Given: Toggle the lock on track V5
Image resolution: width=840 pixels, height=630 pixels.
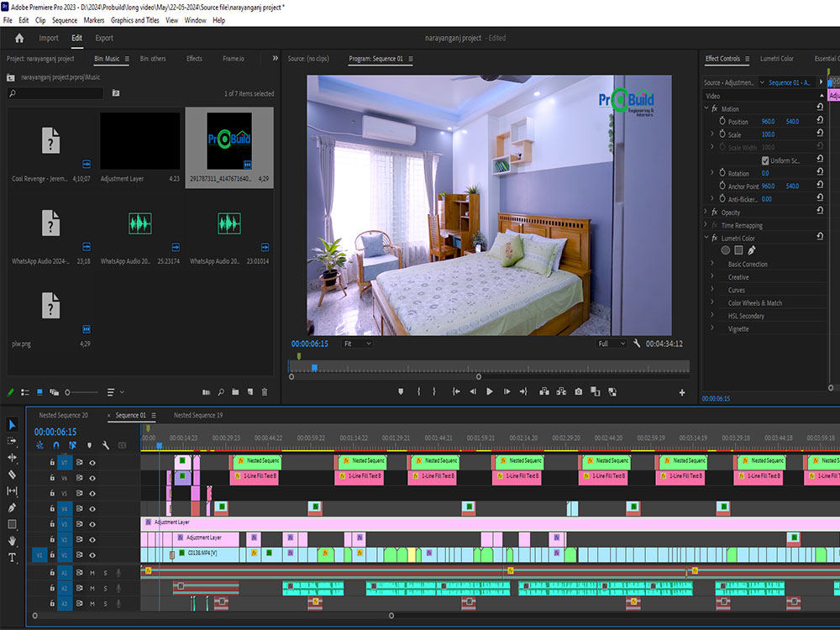Looking at the screenshot, I should [52, 493].
